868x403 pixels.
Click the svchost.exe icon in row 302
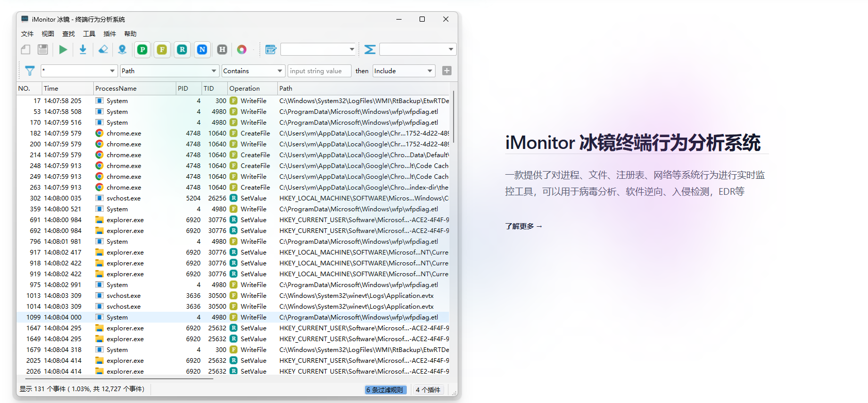[x=99, y=198]
